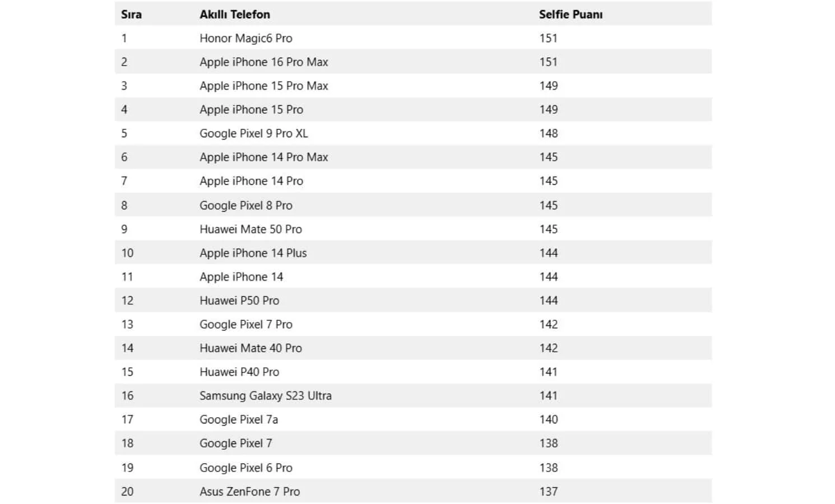Click the Akıllı Telefon column header
Image resolution: width=835 pixels, height=504 pixels.
click(x=235, y=15)
